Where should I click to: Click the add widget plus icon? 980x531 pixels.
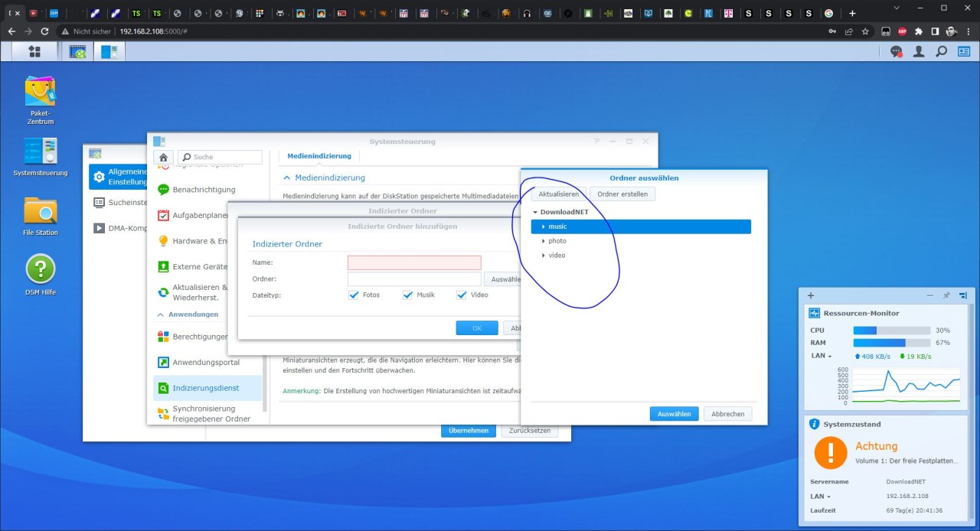tap(811, 295)
